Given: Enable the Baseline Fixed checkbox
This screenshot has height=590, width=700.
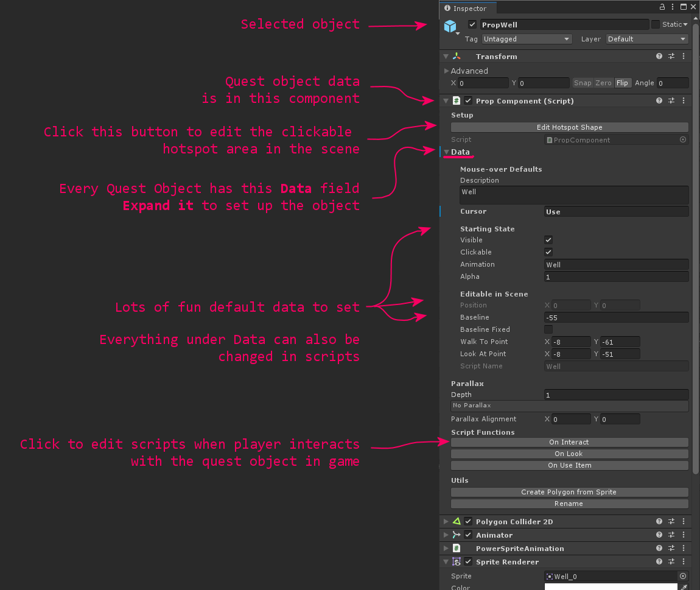Looking at the screenshot, I should [548, 329].
